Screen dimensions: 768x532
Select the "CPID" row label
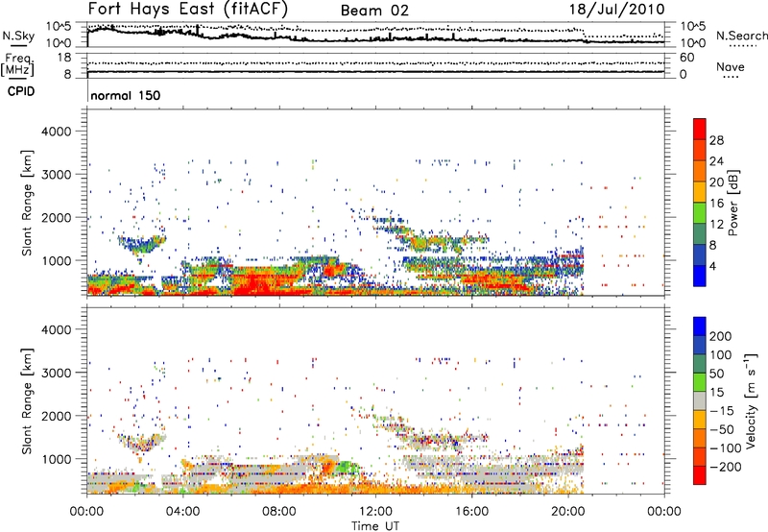(21, 91)
